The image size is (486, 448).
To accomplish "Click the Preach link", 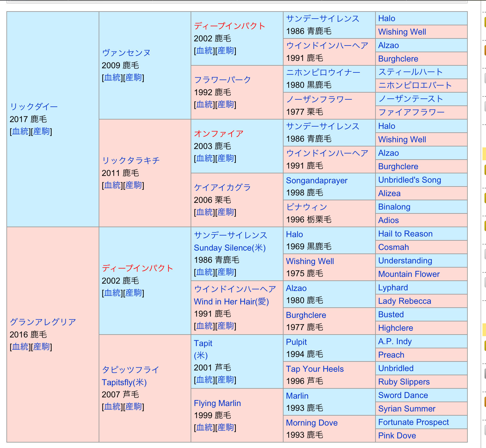I will [391, 355].
